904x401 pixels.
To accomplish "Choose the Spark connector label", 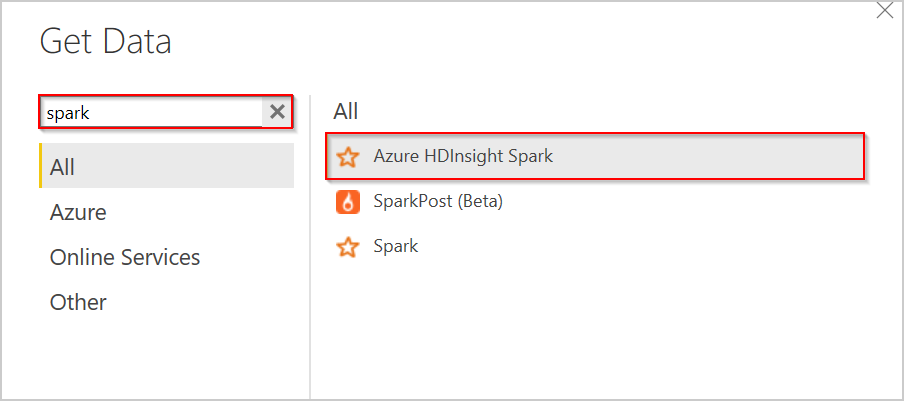I will 395,246.
